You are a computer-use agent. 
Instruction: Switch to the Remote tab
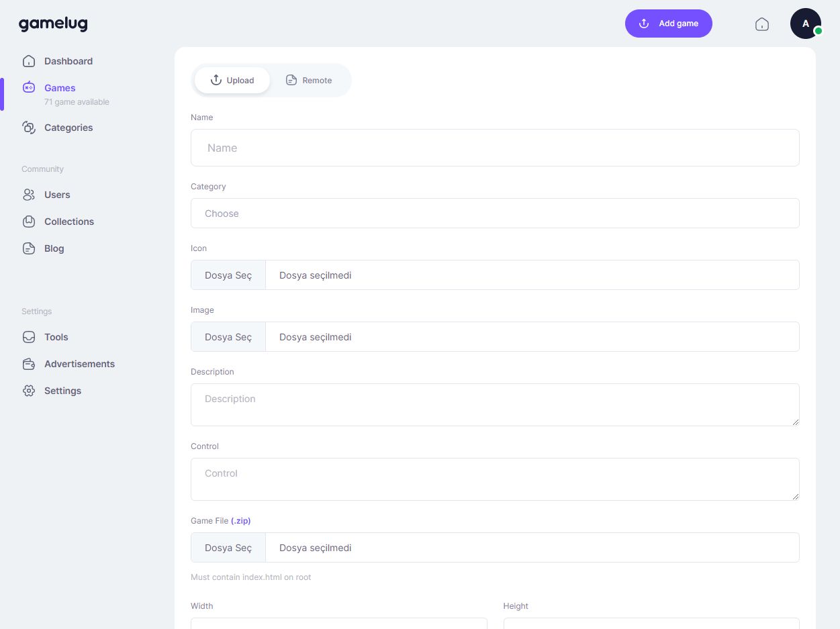pyautogui.click(x=309, y=81)
